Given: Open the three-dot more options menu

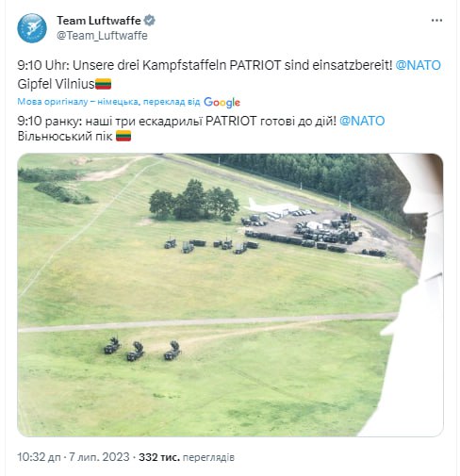Looking at the screenshot, I should pyautogui.click(x=436, y=21).
